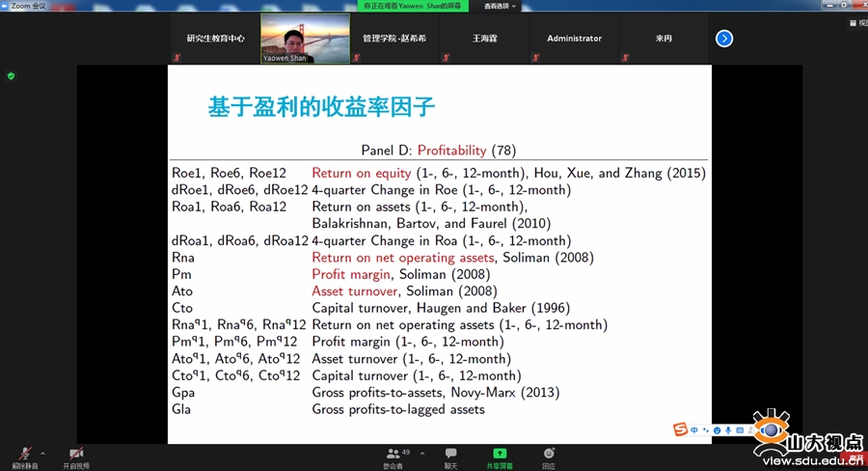Select Yaowen Shan's video thumbnail
The width and height of the screenshot is (868, 471).
(305, 38)
